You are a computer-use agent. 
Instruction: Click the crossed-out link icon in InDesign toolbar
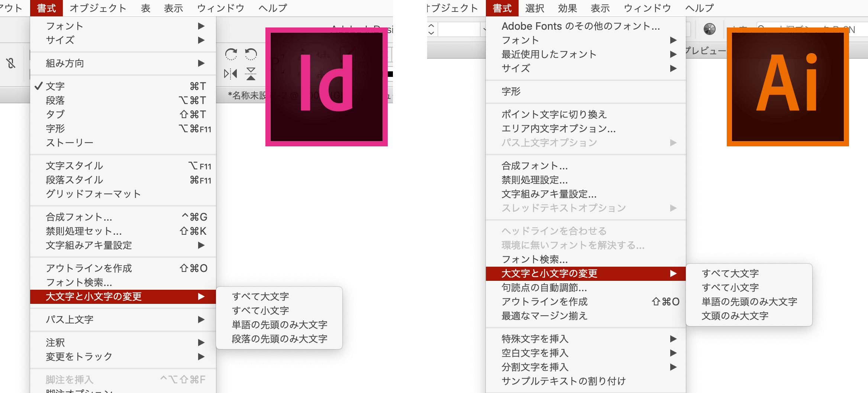pos(11,64)
